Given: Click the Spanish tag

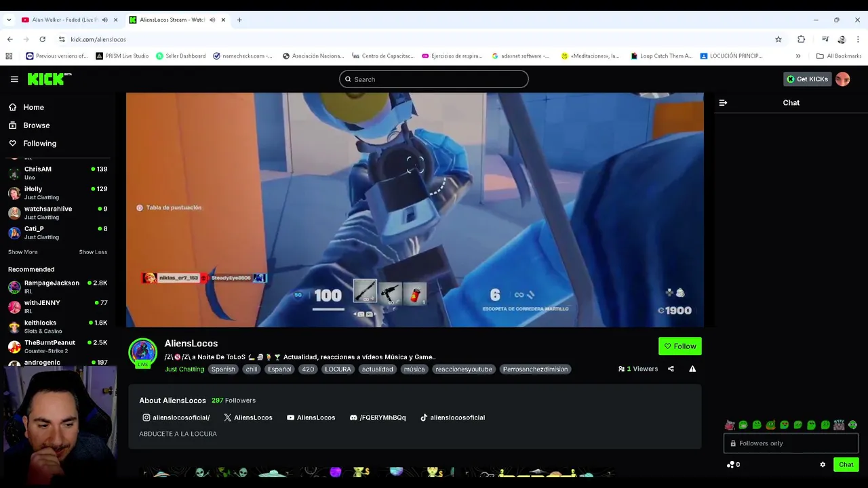Looking at the screenshot, I should 223,369.
